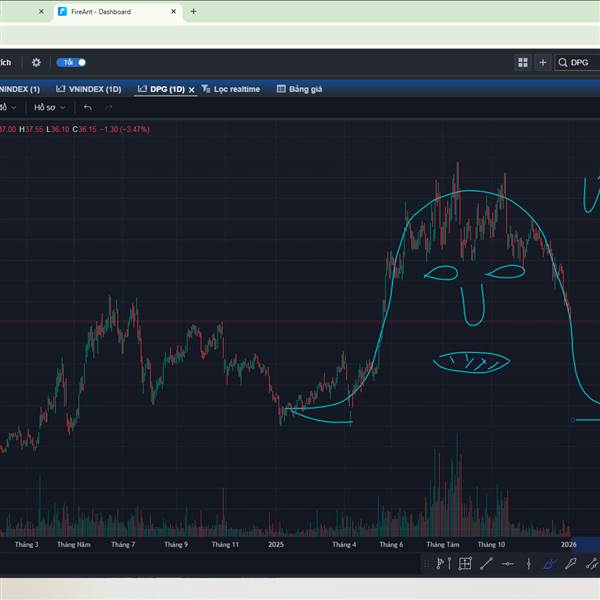This screenshot has height=600, width=600.
Task: Open the Bảng giá tab
Action: (x=300, y=89)
